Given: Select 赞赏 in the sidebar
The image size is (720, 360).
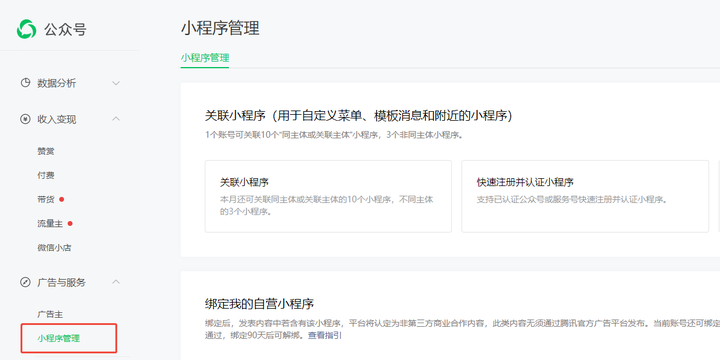Looking at the screenshot, I should tap(46, 151).
